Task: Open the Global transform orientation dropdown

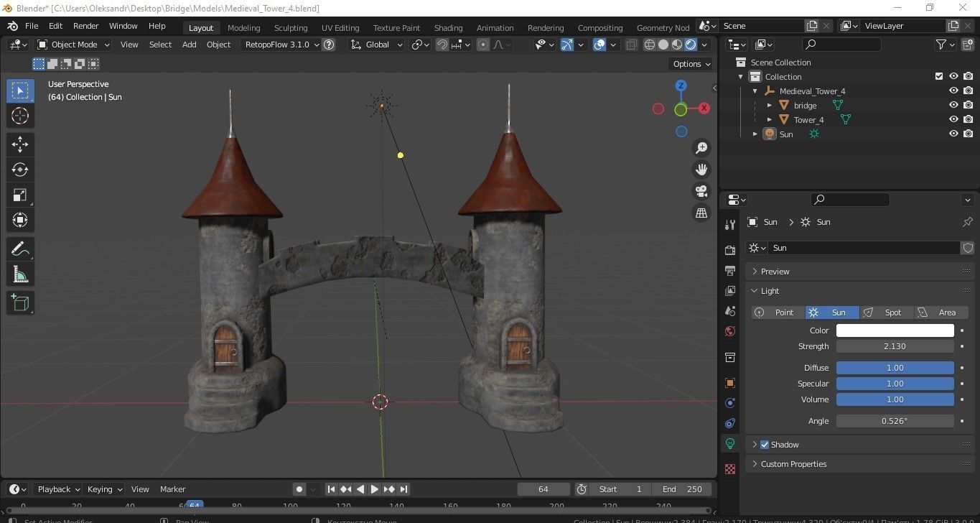Action: coord(377,45)
